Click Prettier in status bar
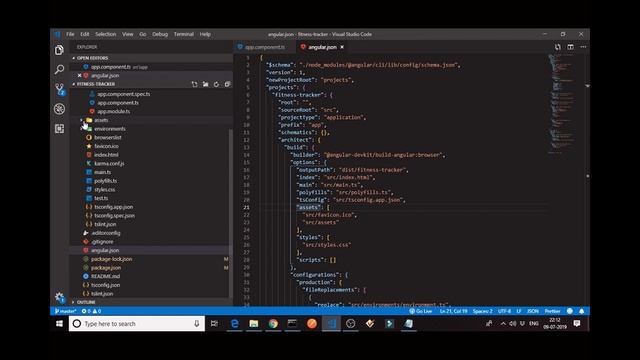 click(552, 311)
